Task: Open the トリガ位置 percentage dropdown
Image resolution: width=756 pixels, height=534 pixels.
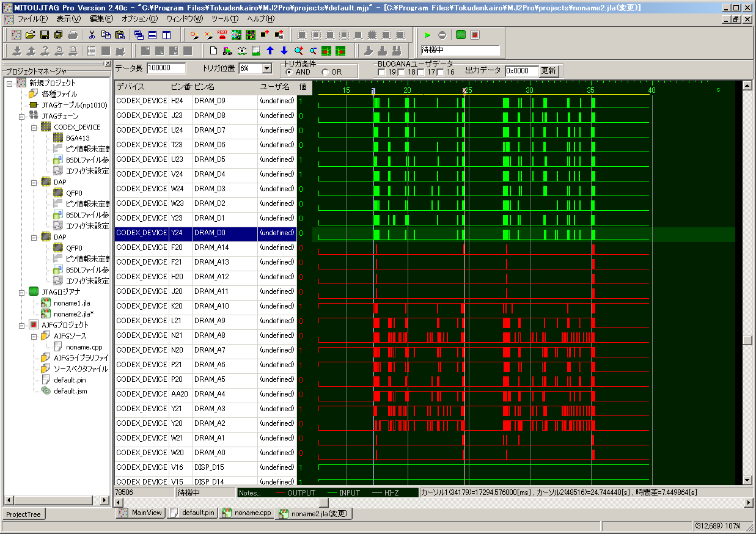Action: tap(266, 69)
